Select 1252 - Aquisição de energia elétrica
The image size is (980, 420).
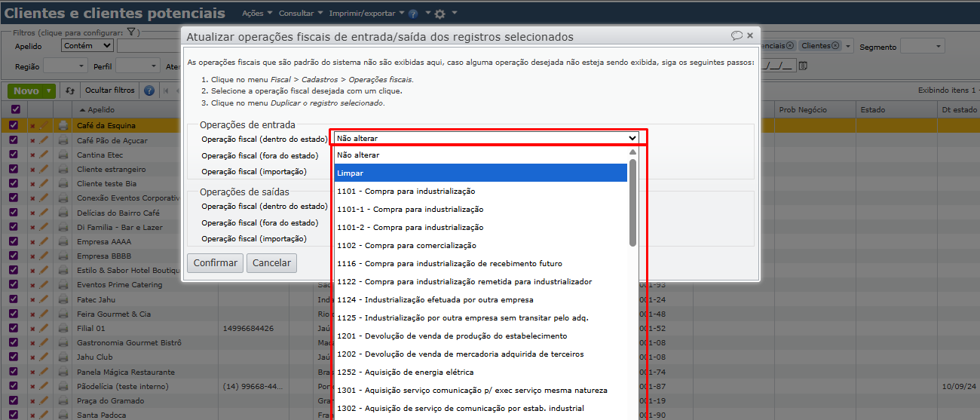[x=481, y=372]
